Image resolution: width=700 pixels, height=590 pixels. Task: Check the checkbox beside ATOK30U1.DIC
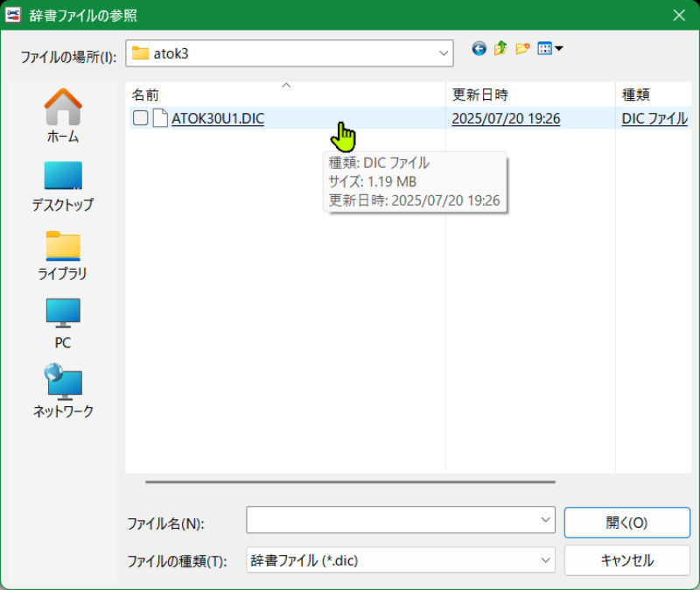(x=141, y=118)
